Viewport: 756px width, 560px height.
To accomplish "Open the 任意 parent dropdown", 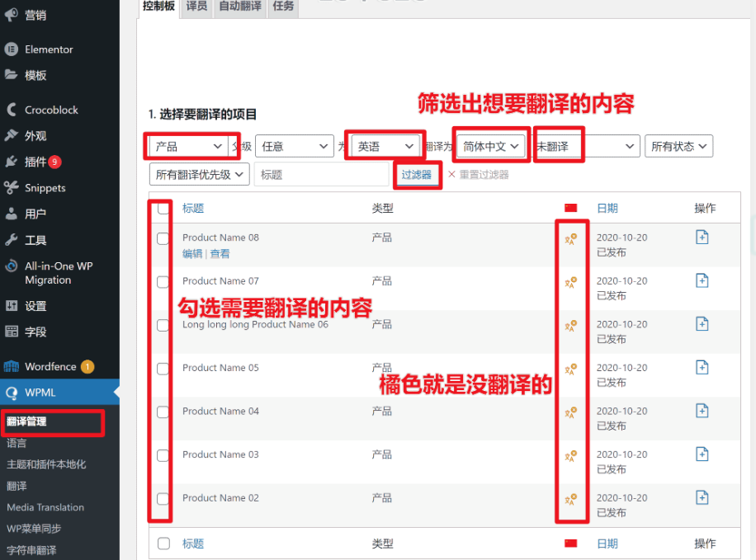I will (294, 146).
